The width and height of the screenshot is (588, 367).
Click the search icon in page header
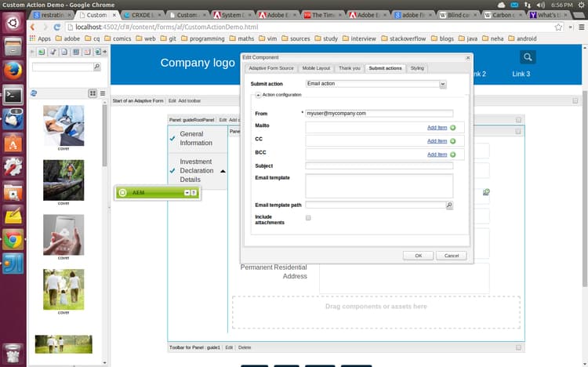point(528,57)
